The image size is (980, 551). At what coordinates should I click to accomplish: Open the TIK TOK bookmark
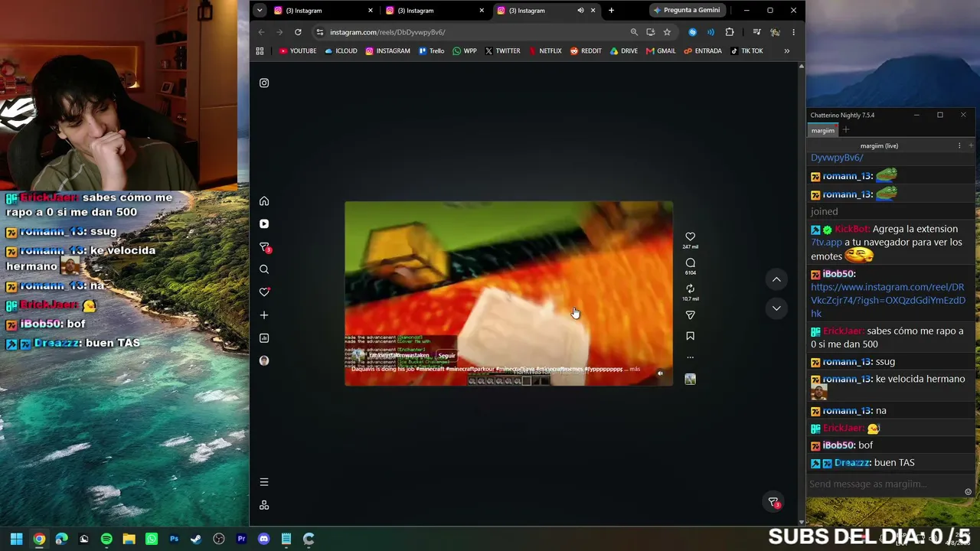[x=746, y=51]
